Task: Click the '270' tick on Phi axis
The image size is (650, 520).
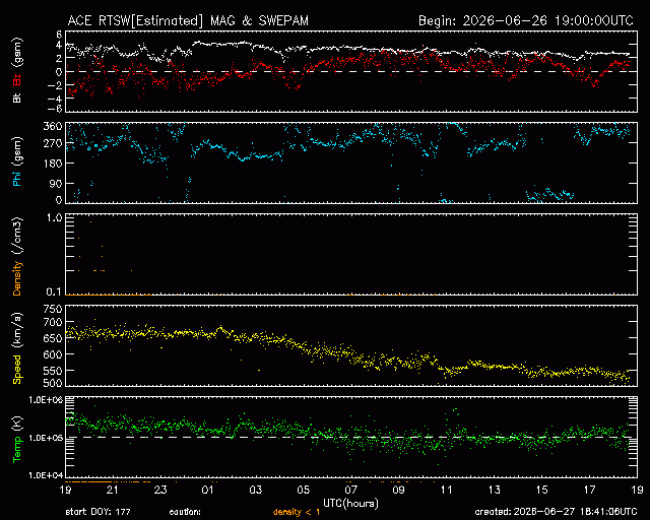Action: (53, 143)
